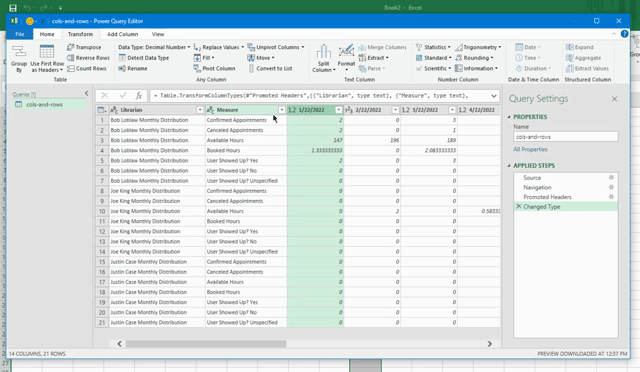Open the Scientific dropdown
The image size is (640, 372).
433,69
